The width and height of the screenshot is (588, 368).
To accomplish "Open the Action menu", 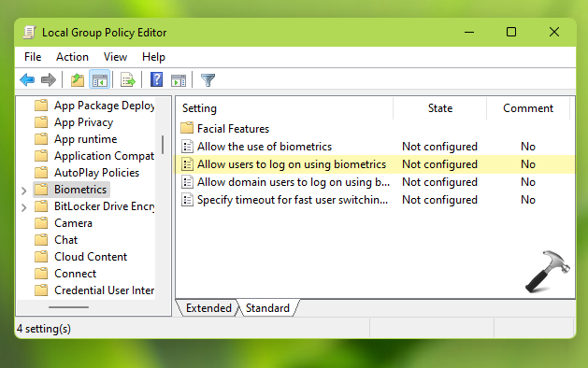I will pyautogui.click(x=72, y=57).
